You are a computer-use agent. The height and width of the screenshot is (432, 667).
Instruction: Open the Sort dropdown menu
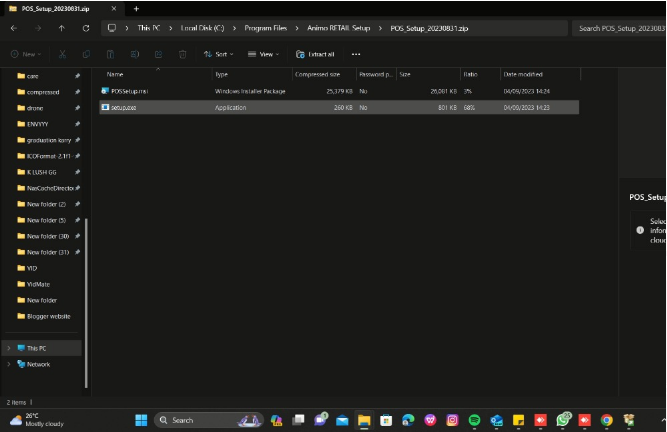click(219, 54)
